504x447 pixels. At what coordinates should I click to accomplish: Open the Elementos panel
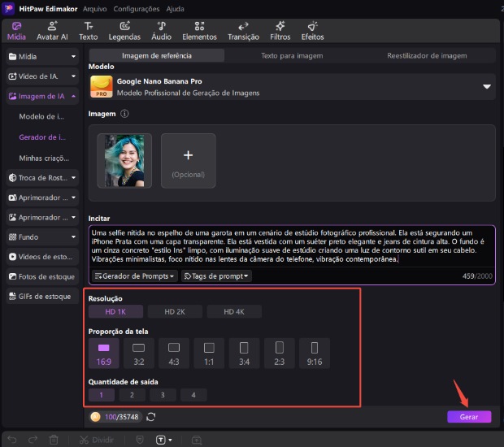tap(199, 31)
